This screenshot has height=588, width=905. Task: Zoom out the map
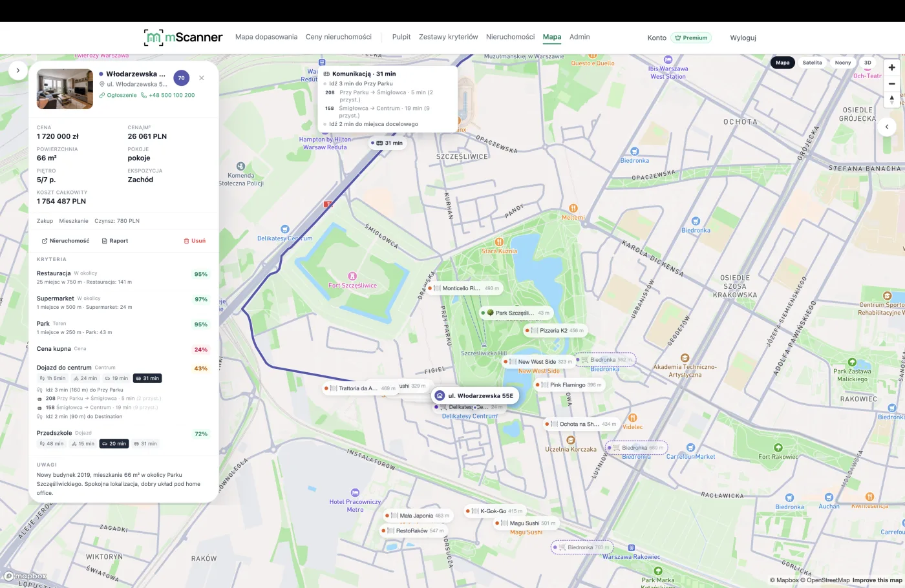892,83
